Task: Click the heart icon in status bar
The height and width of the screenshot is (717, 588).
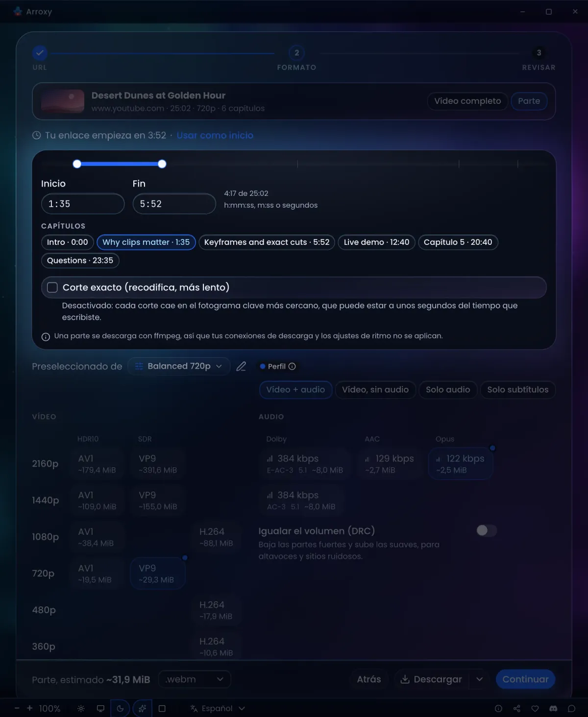Action: coord(535,709)
